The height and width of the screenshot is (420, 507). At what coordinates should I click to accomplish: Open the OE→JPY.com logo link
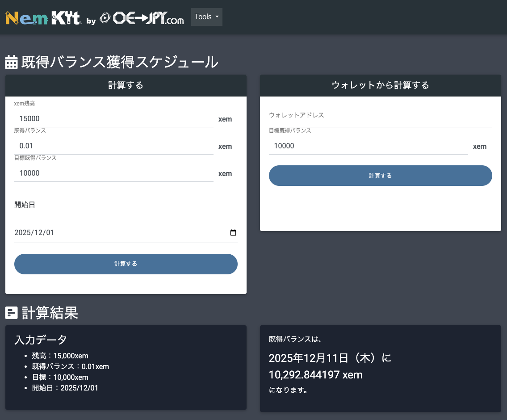coord(142,18)
